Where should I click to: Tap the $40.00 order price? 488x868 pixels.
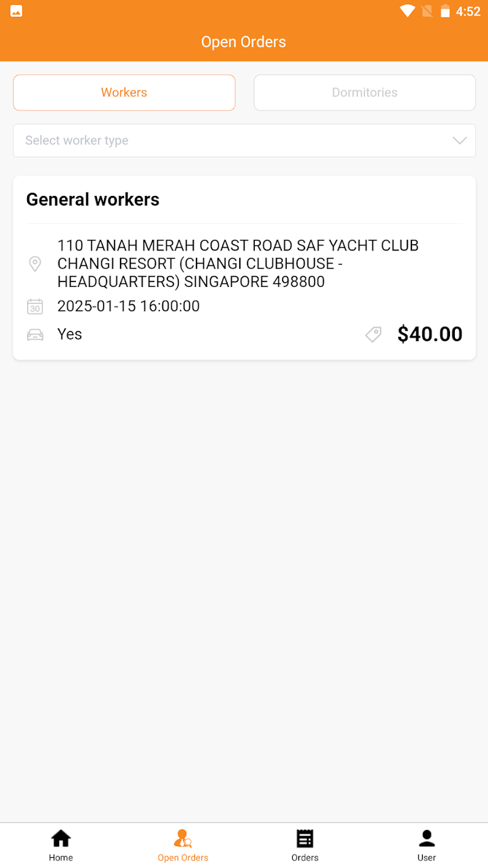(430, 334)
